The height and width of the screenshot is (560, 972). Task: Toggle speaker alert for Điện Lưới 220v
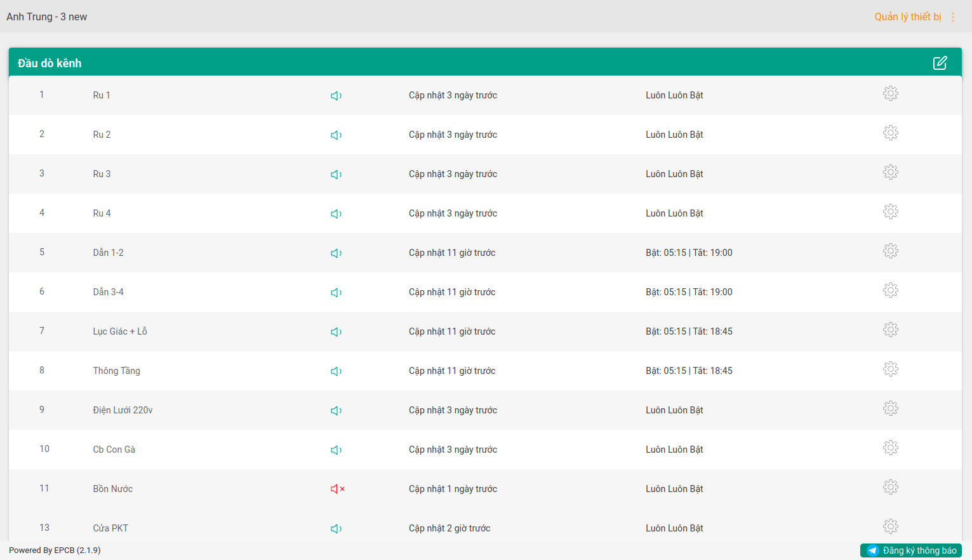(336, 411)
